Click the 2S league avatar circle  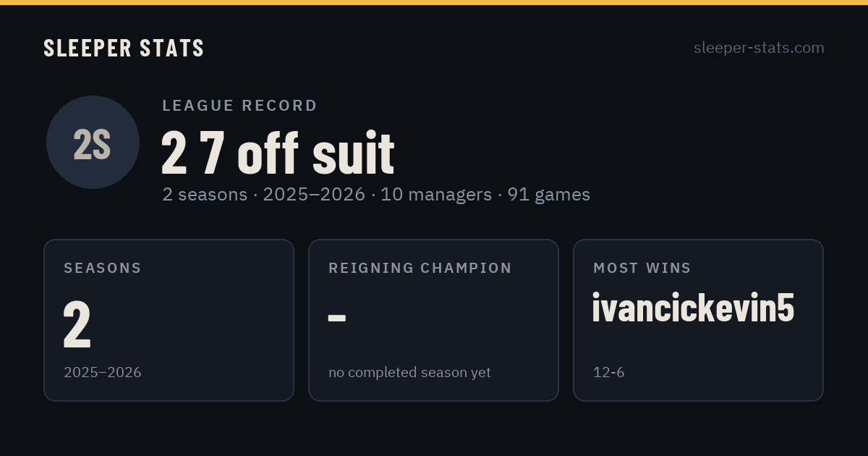(93, 142)
